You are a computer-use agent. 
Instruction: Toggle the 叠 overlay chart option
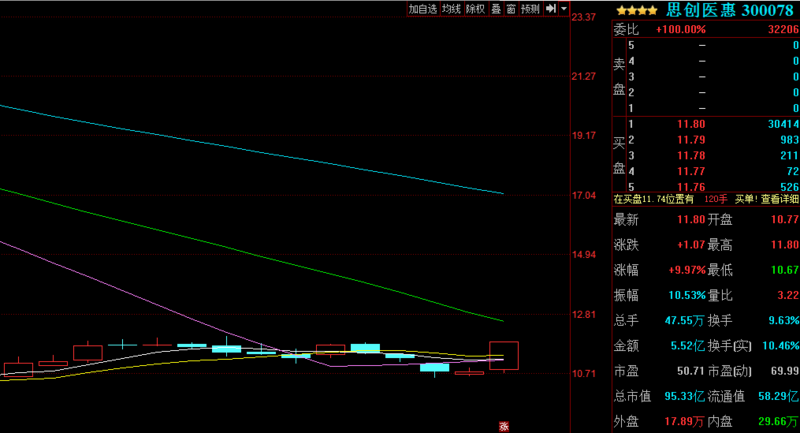pos(495,9)
